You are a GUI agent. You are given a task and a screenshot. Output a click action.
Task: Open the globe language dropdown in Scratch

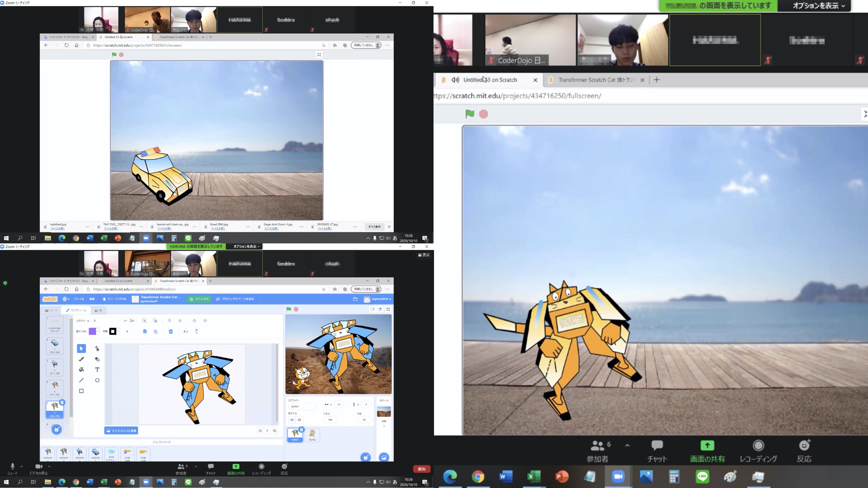pos(66,299)
